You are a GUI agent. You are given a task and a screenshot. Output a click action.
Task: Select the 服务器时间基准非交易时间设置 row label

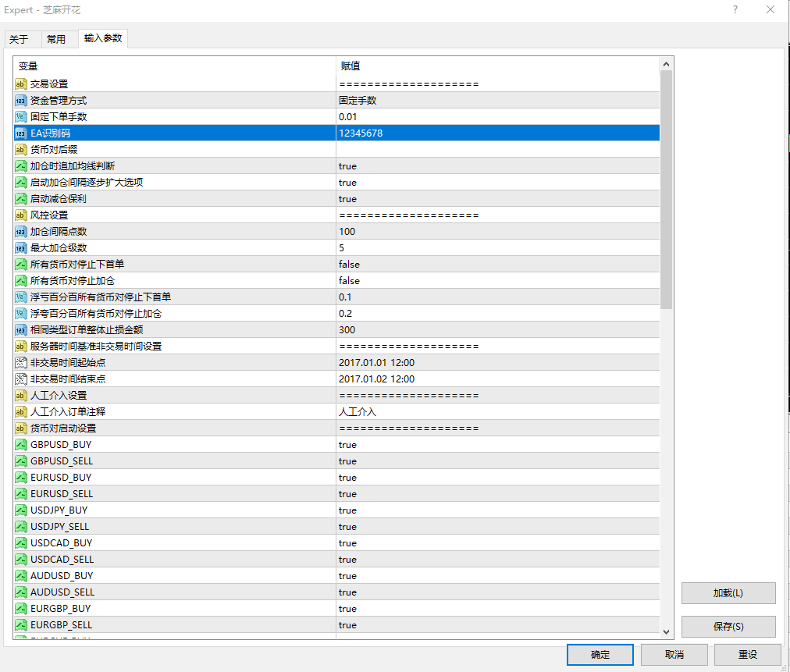click(96, 347)
